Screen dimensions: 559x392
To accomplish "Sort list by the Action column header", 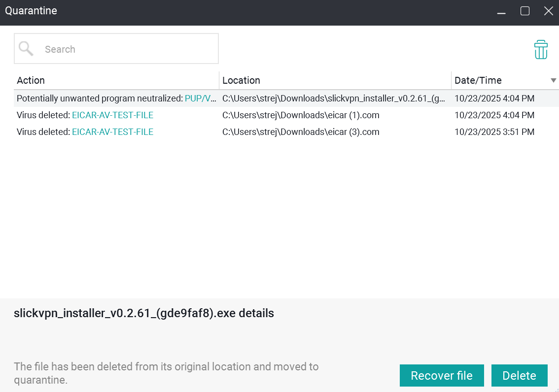I will point(31,80).
